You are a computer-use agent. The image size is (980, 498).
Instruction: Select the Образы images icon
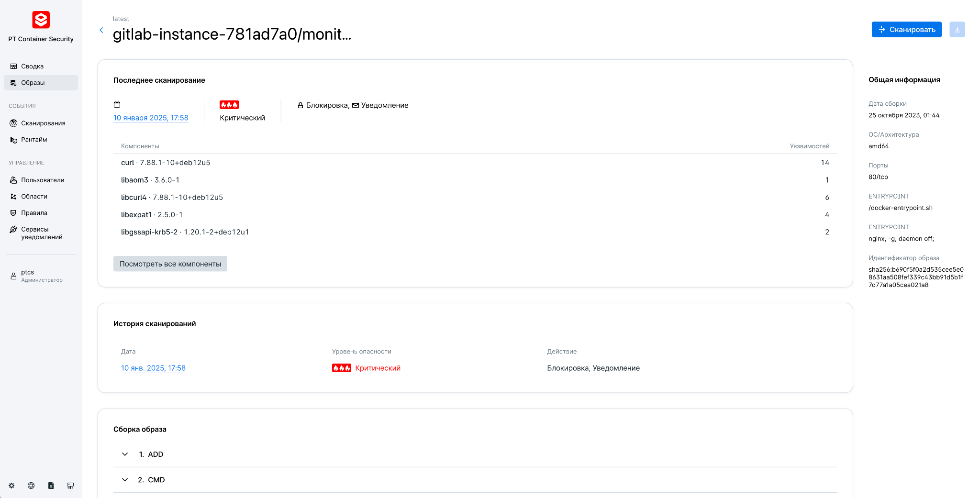coord(13,83)
